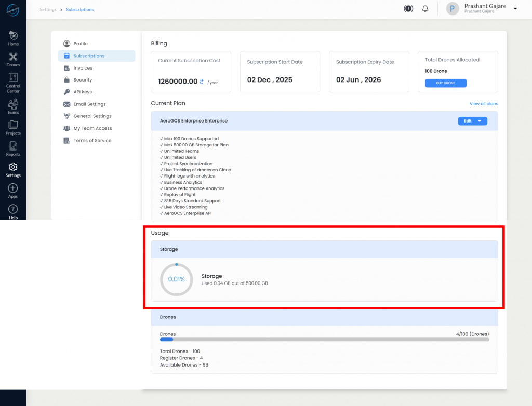
Task: Go to Control Center icon
Action: point(13,77)
